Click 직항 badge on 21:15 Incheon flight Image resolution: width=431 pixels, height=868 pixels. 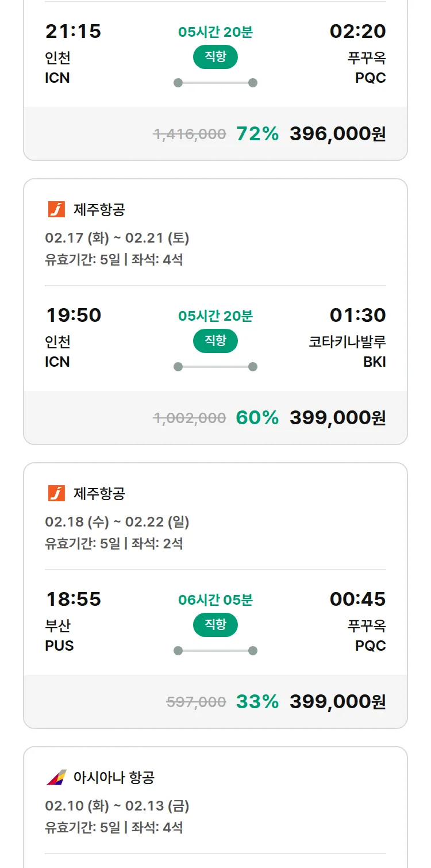(215, 56)
